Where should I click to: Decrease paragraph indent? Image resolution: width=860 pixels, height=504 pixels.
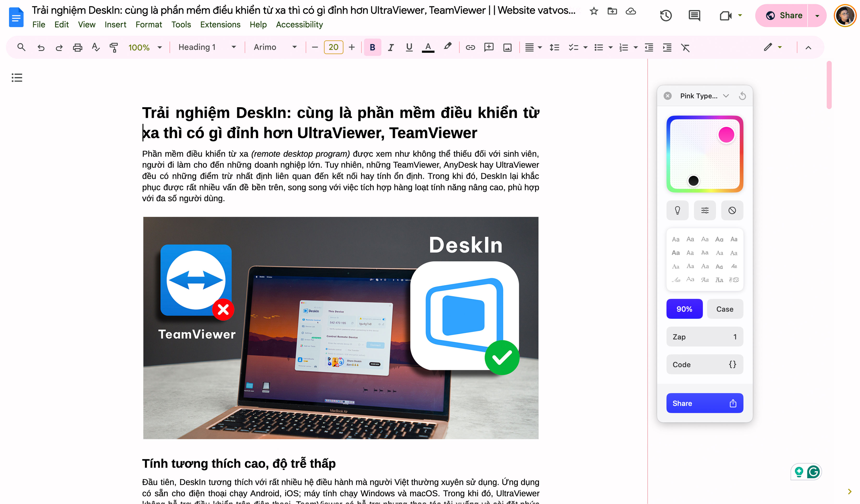(x=649, y=47)
